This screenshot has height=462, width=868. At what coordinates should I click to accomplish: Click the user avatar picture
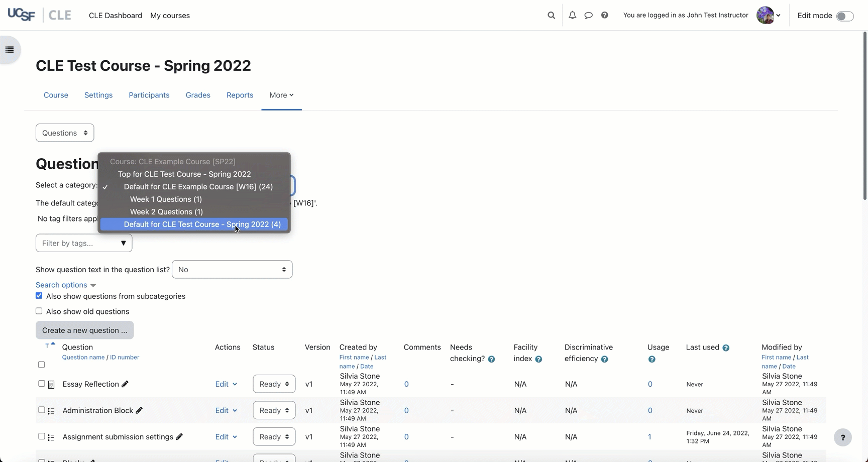765,15
